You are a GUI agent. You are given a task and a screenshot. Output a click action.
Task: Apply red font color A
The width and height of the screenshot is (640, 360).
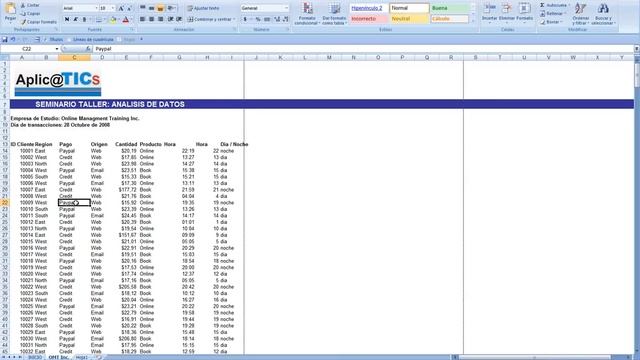(x=126, y=19)
